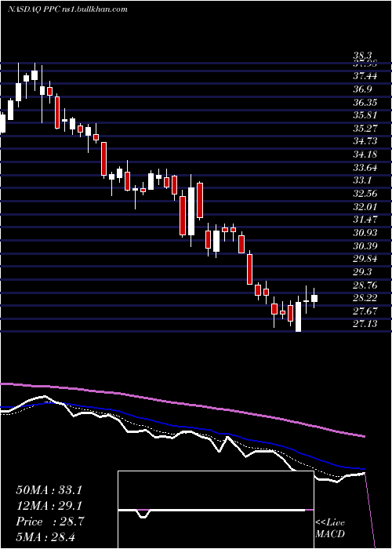The image size is (392, 549).
Task: Select the 30.93 price axis label
Action: click(x=365, y=233)
